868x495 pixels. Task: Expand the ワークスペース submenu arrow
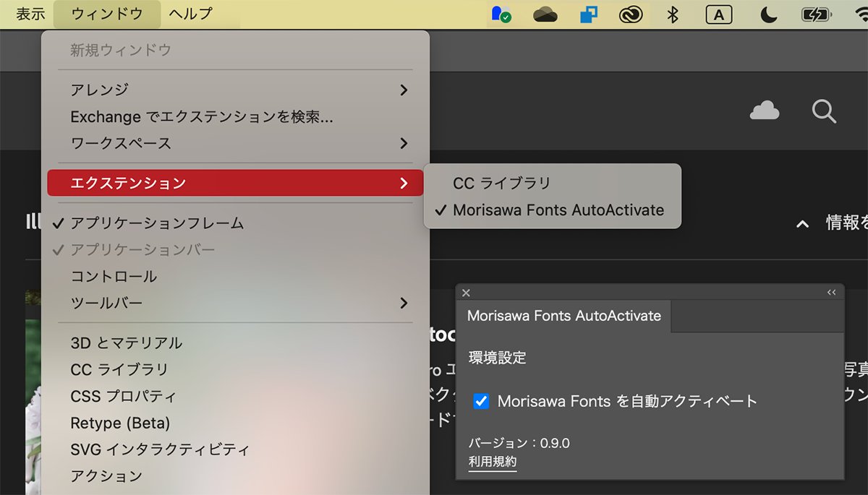tap(404, 143)
